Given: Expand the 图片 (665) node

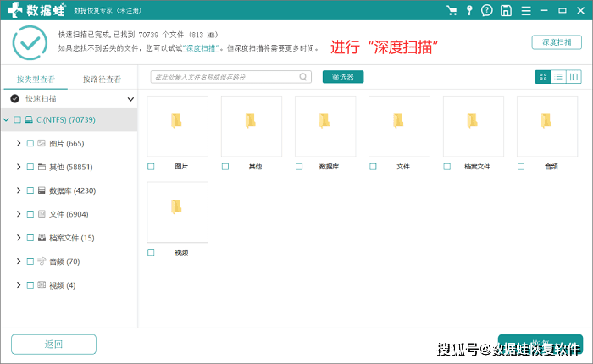Looking at the screenshot, I should (x=19, y=143).
